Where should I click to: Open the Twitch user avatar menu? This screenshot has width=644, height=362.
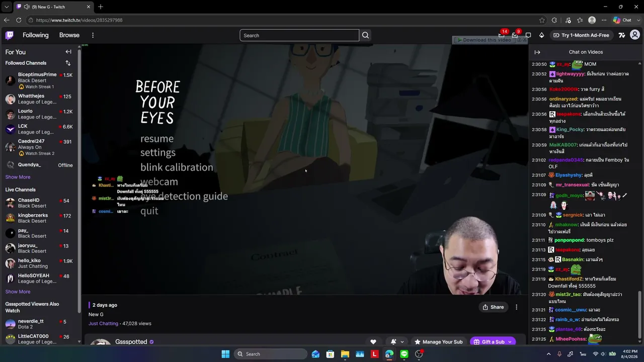[635, 35]
